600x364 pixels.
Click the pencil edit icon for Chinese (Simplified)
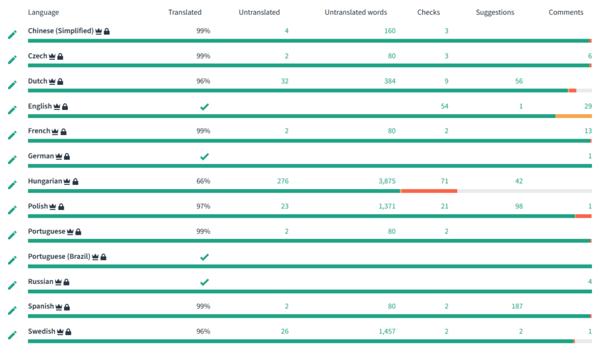tap(12, 35)
